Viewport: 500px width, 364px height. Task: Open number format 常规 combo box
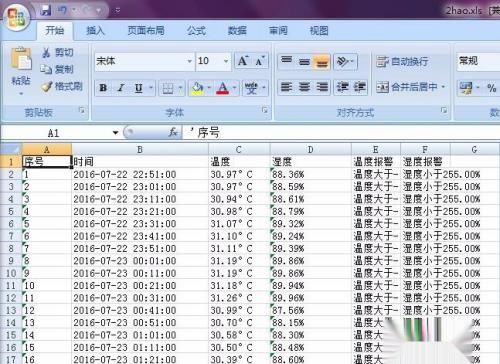[478, 61]
